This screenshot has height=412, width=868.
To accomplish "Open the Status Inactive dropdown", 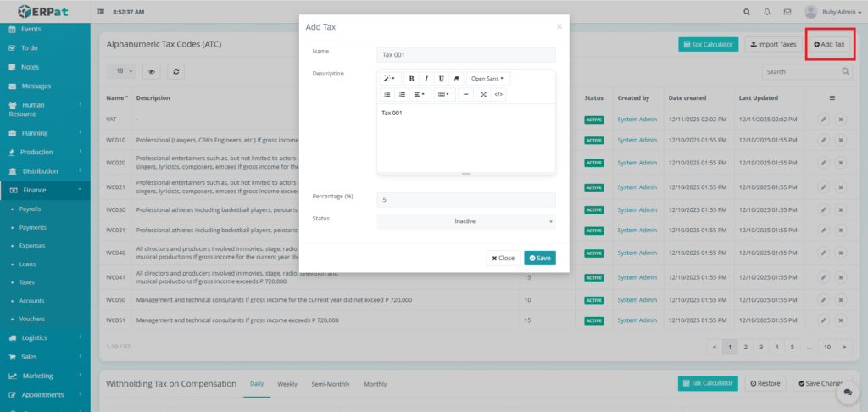I will coord(466,221).
